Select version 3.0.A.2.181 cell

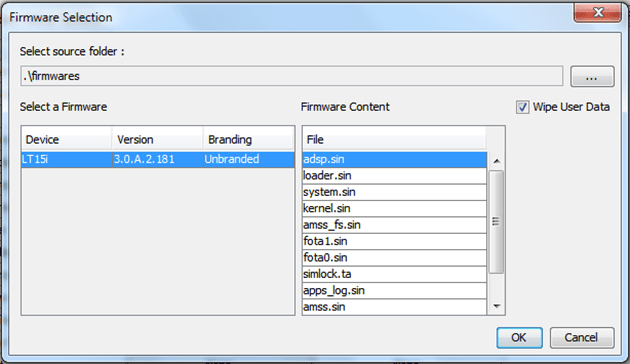(x=158, y=160)
